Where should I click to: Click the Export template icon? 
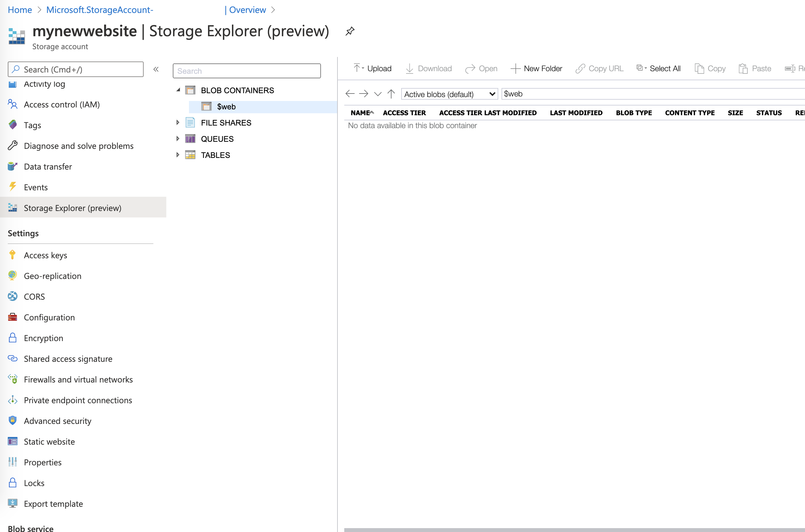(13, 503)
